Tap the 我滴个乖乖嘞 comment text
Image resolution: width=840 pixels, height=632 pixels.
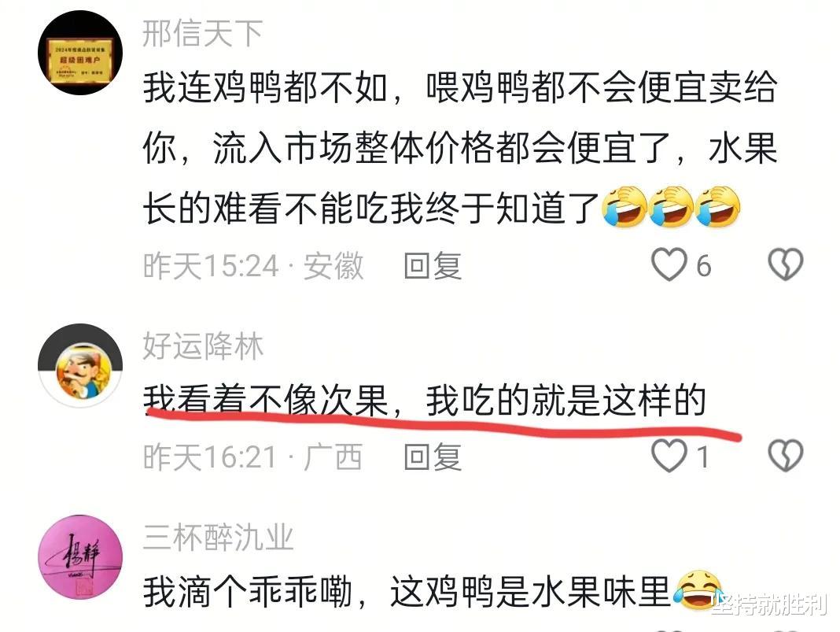tap(407, 592)
